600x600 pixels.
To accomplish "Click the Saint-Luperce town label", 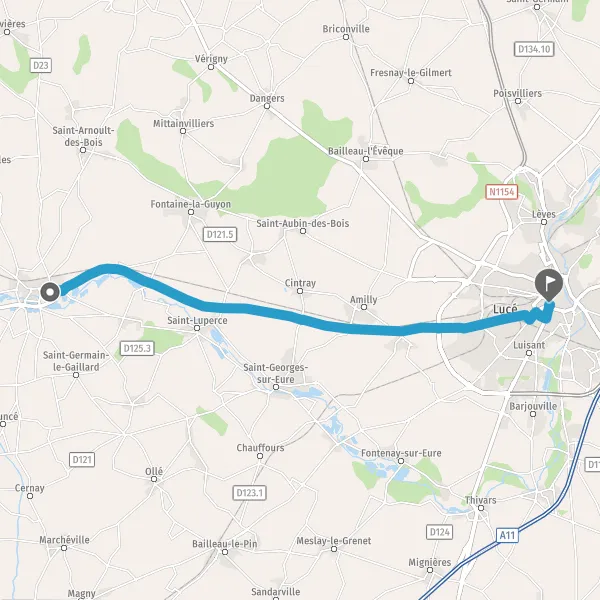I will [197, 320].
